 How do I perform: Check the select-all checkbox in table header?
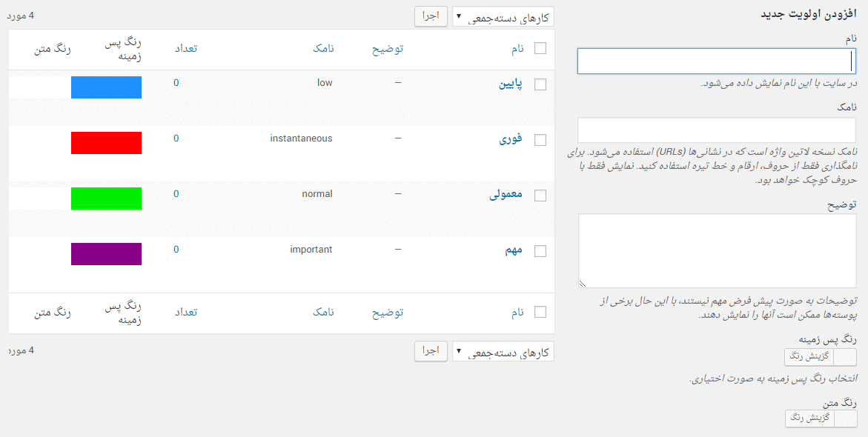pos(540,49)
